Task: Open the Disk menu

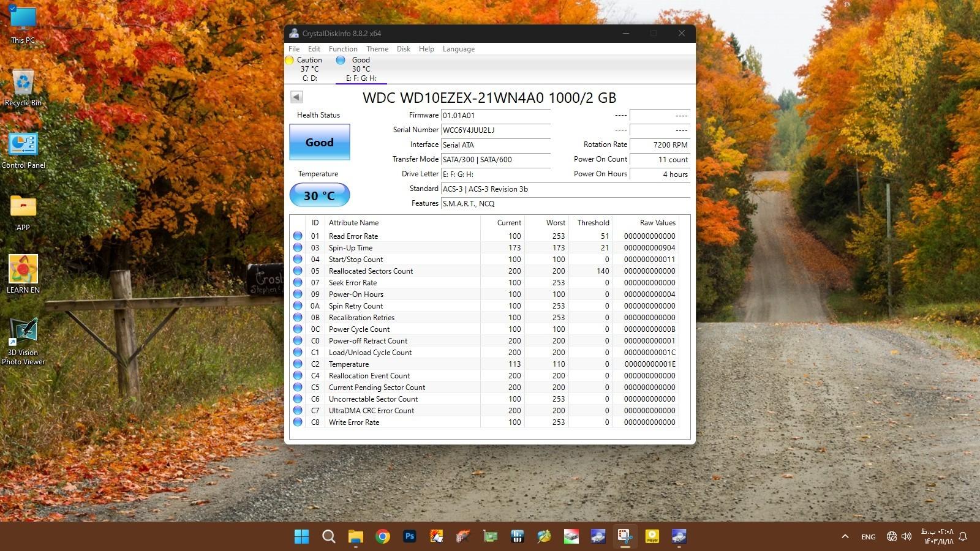Action: coord(403,49)
